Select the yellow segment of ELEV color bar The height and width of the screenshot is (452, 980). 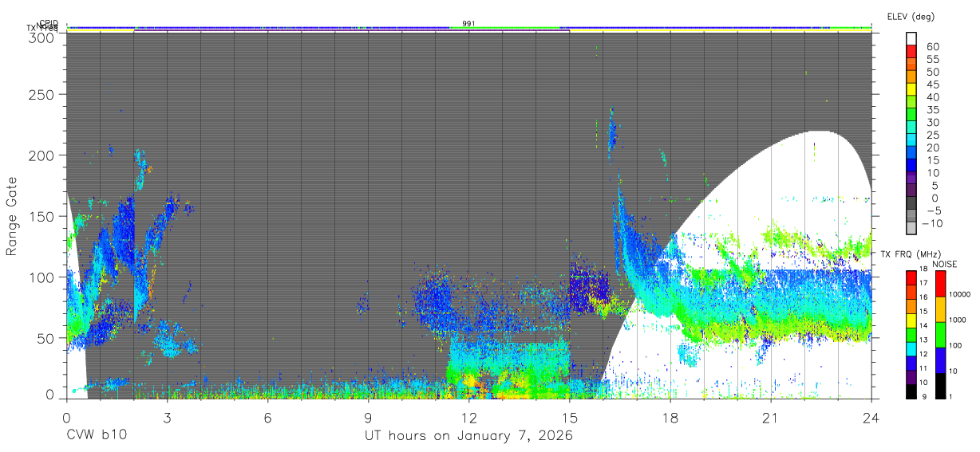tap(912, 89)
